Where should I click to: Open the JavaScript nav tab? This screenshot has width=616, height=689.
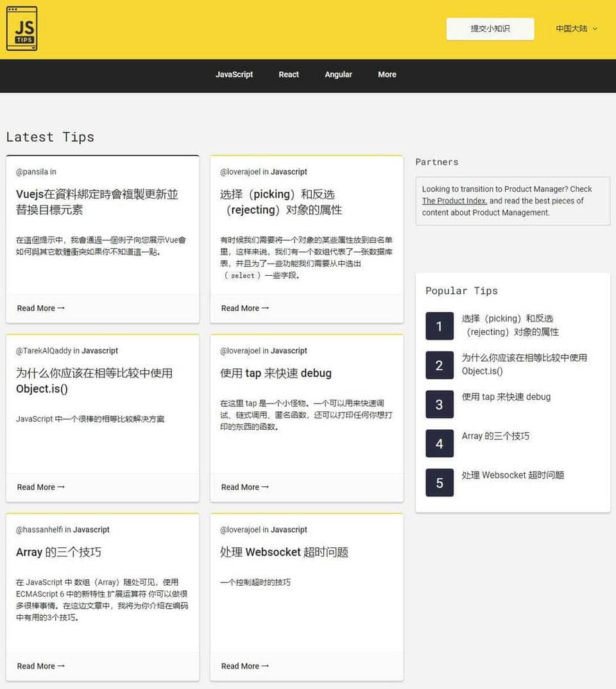pos(234,74)
